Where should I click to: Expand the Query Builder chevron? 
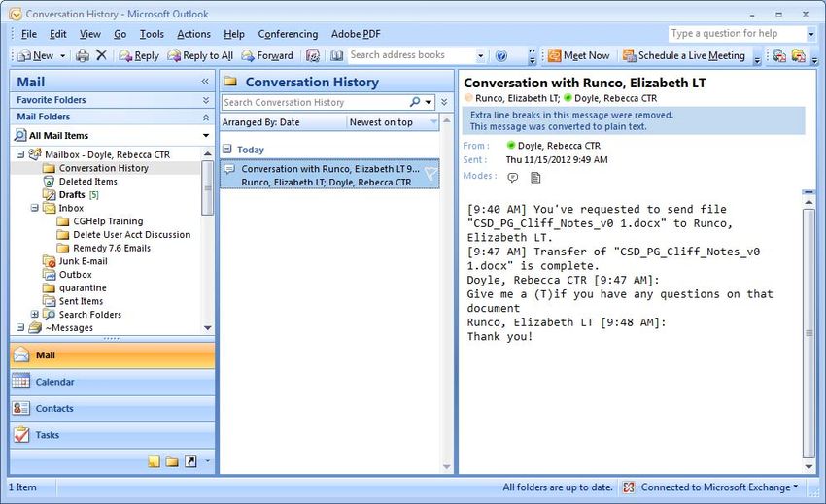pyautogui.click(x=445, y=102)
